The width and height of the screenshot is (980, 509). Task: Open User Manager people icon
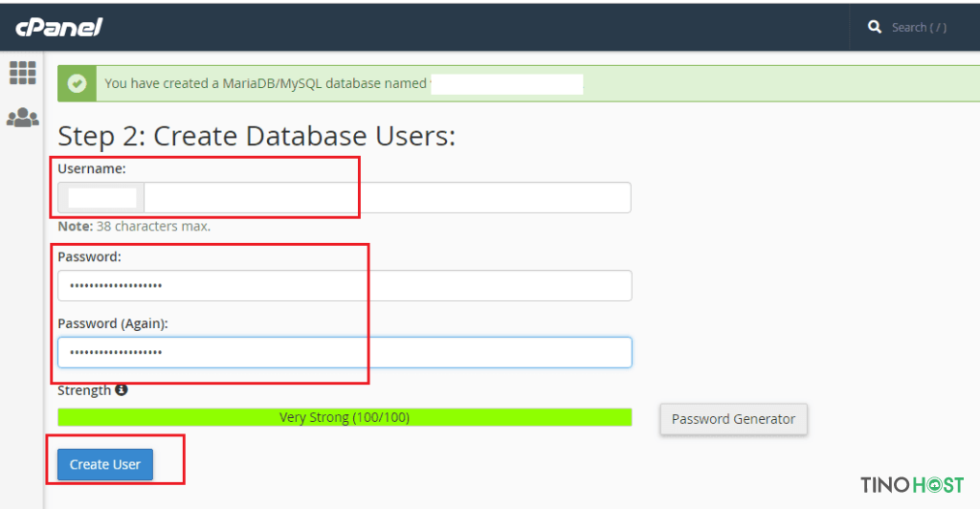(x=23, y=118)
